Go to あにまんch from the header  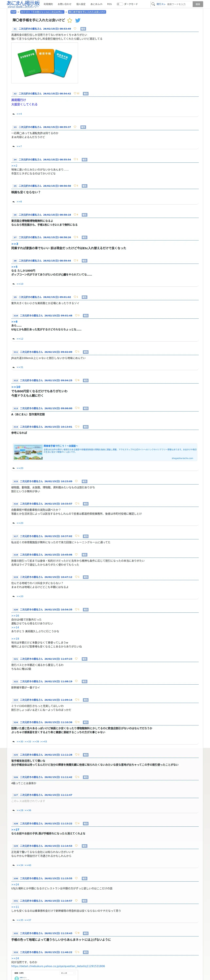pyautogui.click(x=96, y=4)
